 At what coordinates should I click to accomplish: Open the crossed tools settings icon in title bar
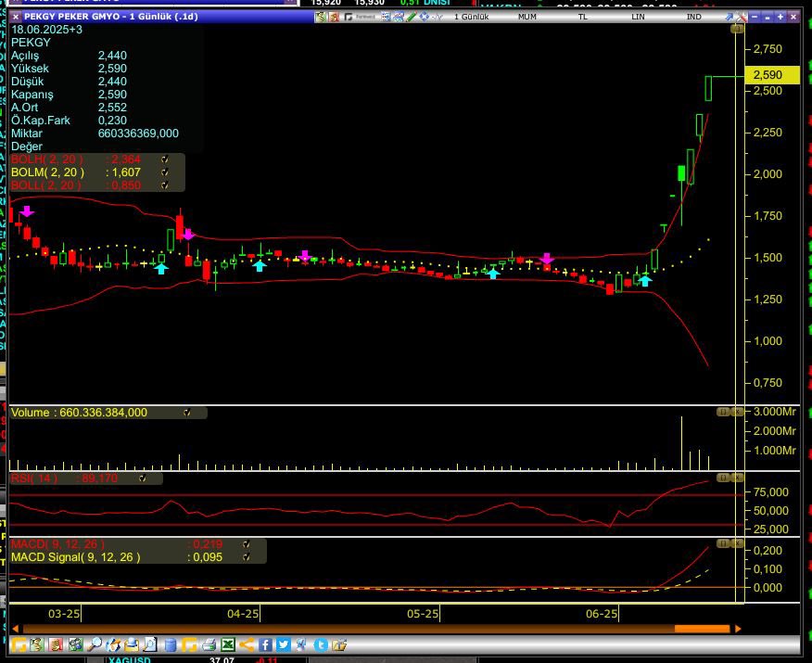742,17
